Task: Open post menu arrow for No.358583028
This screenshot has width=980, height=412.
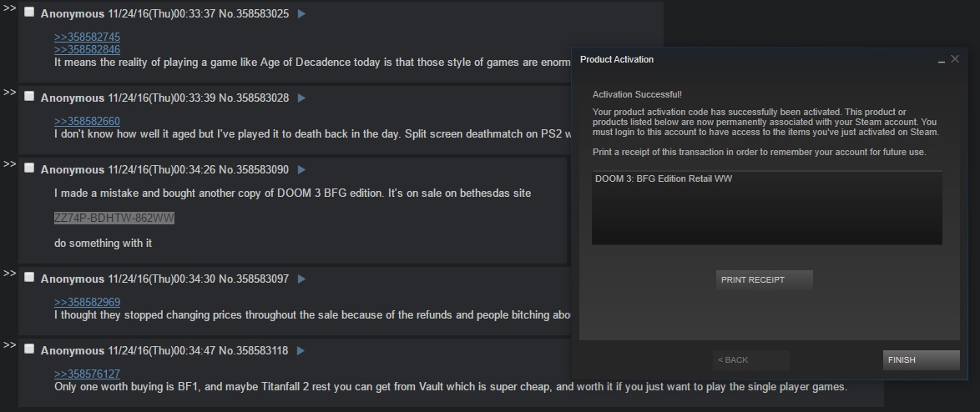Action: [x=302, y=98]
